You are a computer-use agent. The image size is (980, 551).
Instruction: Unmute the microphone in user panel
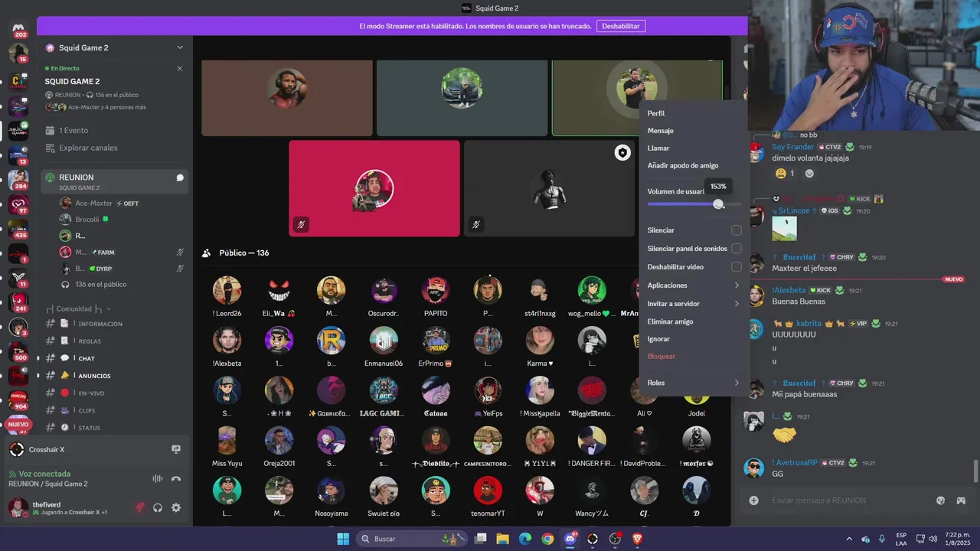pos(140,507)
